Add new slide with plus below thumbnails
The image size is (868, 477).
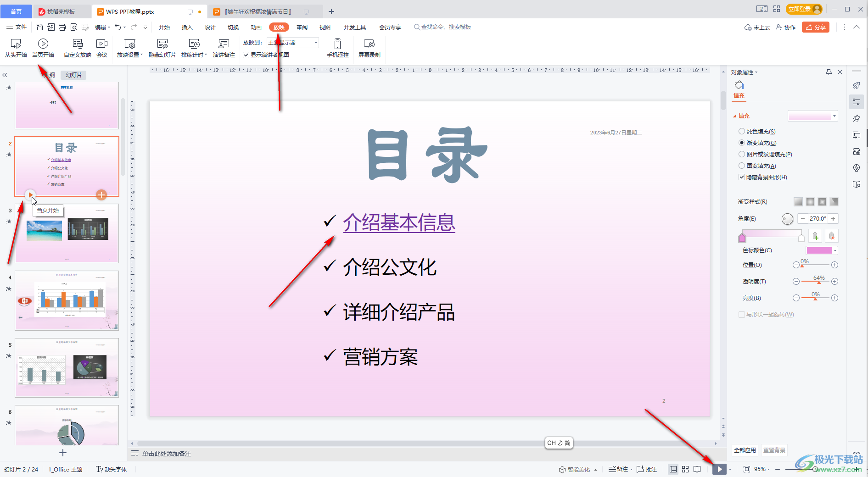coord(63,453)
